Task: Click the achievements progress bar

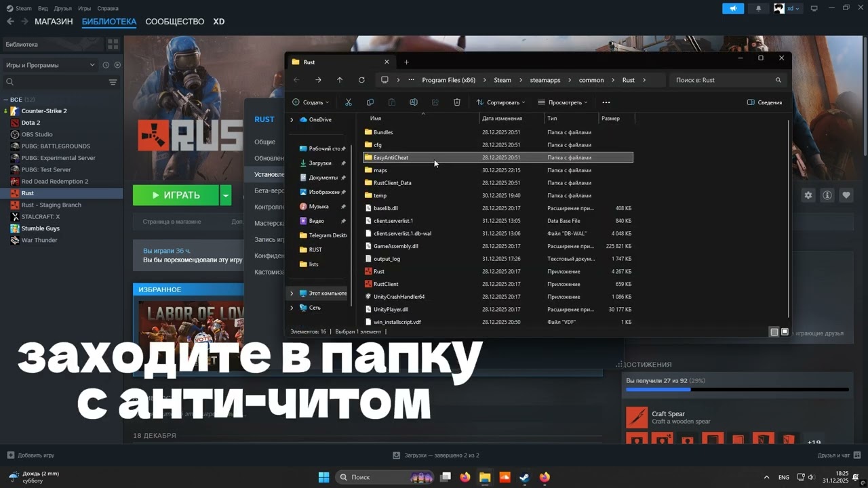Action: (737, 390)
